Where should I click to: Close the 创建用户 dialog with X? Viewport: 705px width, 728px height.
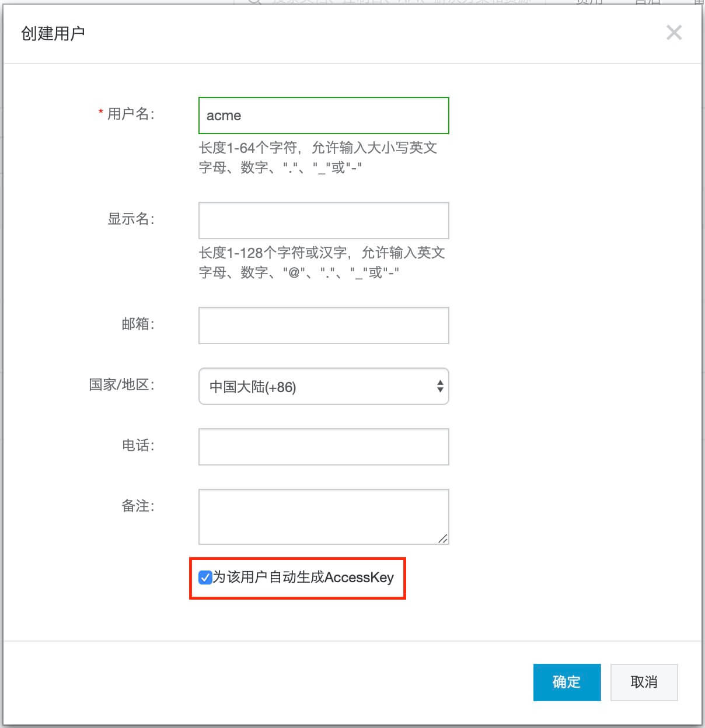click(x=674, y=33)
